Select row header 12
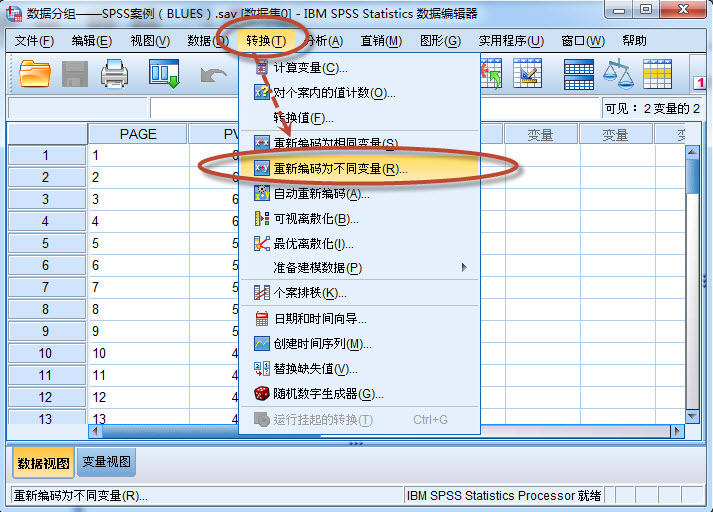 [x=46, y=397]
